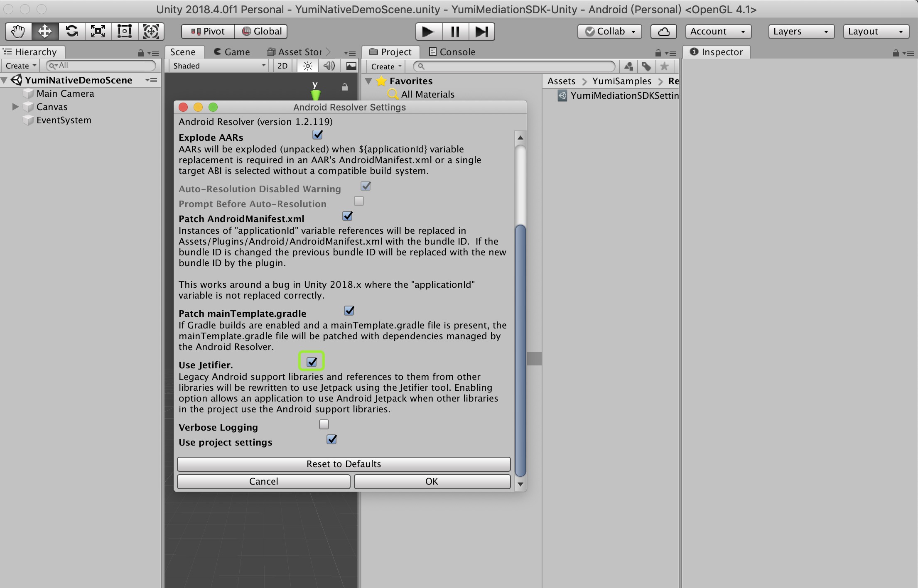The image size is (918, 588).
Task: Switch to the Console tab
Action: (452, 52)
